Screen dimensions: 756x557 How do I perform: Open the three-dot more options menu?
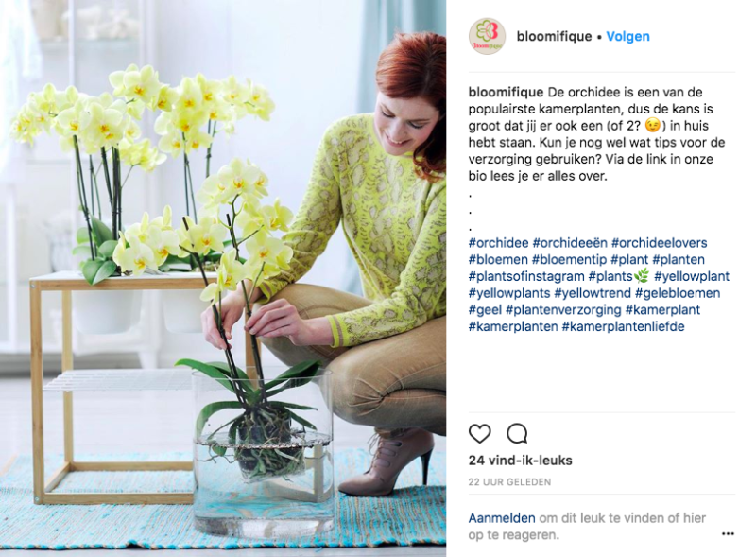coord(728,534)
